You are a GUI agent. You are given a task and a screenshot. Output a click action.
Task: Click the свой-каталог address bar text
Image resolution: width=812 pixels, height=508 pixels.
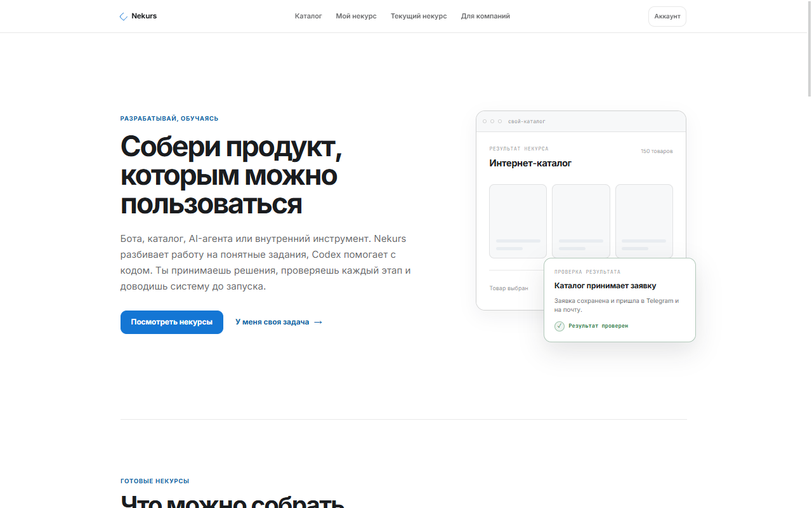click(527, 121)
